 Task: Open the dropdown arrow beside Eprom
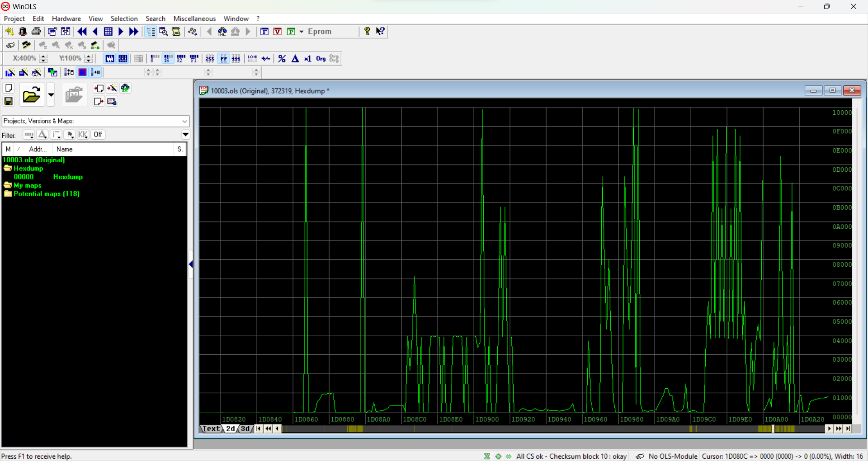pyautogui.click(x=302, y=32)
